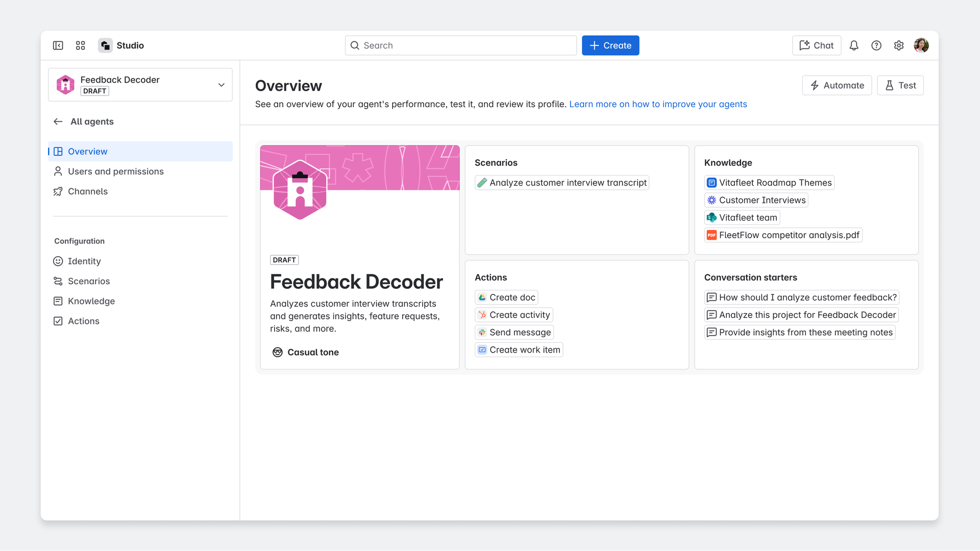
Task: Click the Casual tone face icon
Action: [278, 352]
